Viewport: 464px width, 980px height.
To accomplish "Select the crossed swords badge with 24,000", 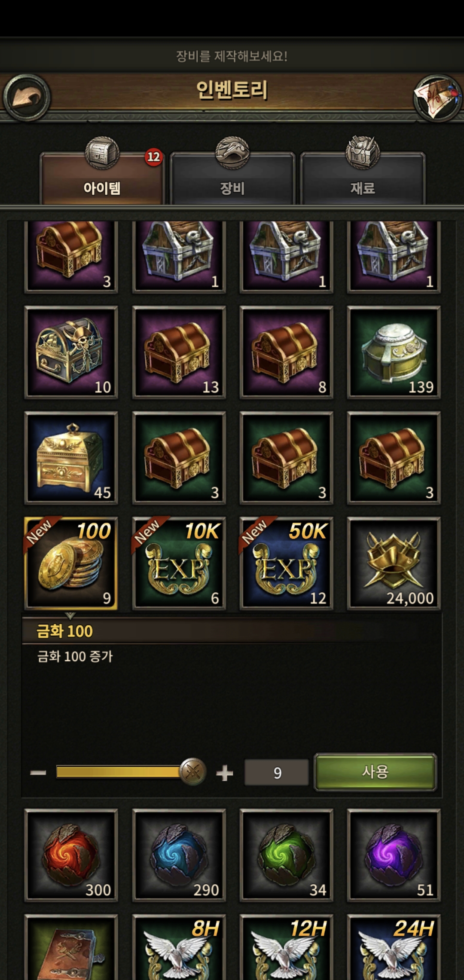I will point(394,563).
